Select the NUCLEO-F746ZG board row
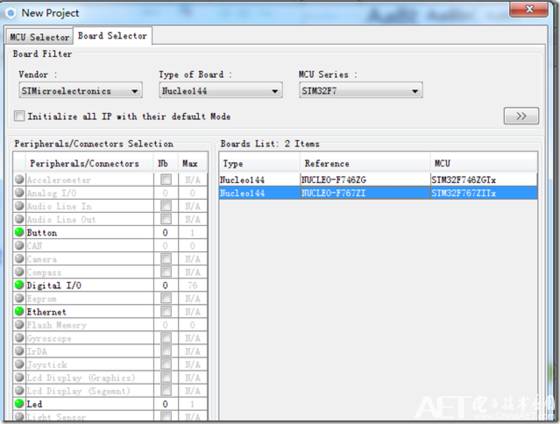Viewport: 560px width, 424px height. click(x=378, y=180)
